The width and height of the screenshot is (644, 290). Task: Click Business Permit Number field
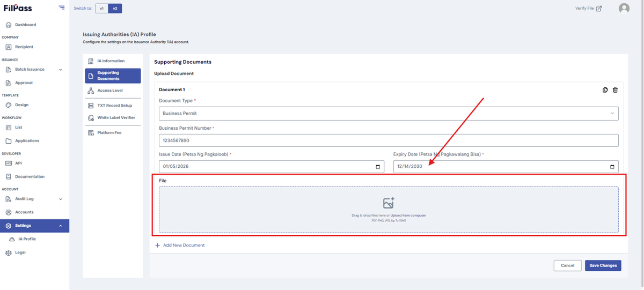tap(389, 140)
